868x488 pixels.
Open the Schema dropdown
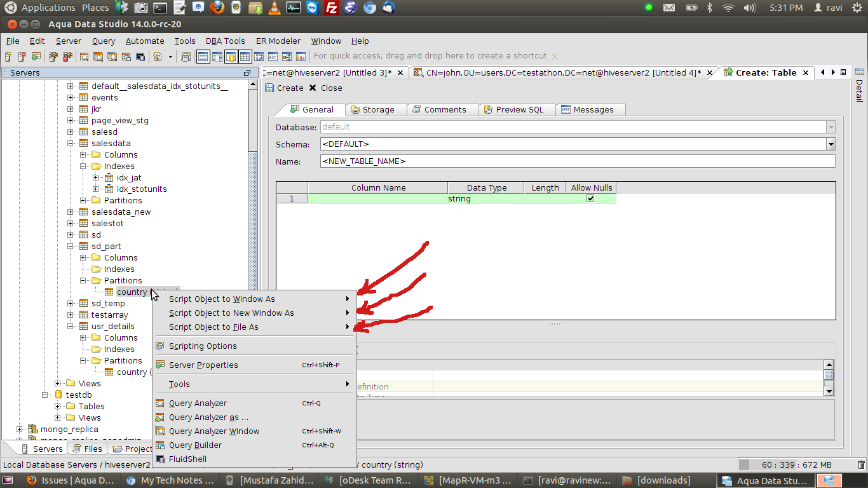(x=831, y=144)
